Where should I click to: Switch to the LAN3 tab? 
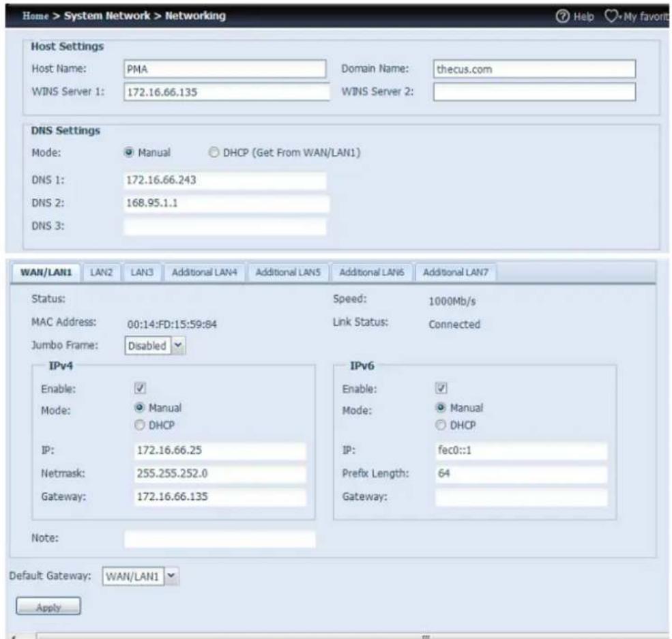tap(142, 272)
